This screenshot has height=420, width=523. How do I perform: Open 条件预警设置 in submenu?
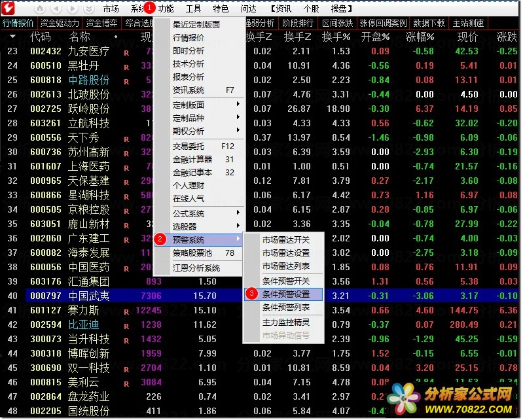283,294
